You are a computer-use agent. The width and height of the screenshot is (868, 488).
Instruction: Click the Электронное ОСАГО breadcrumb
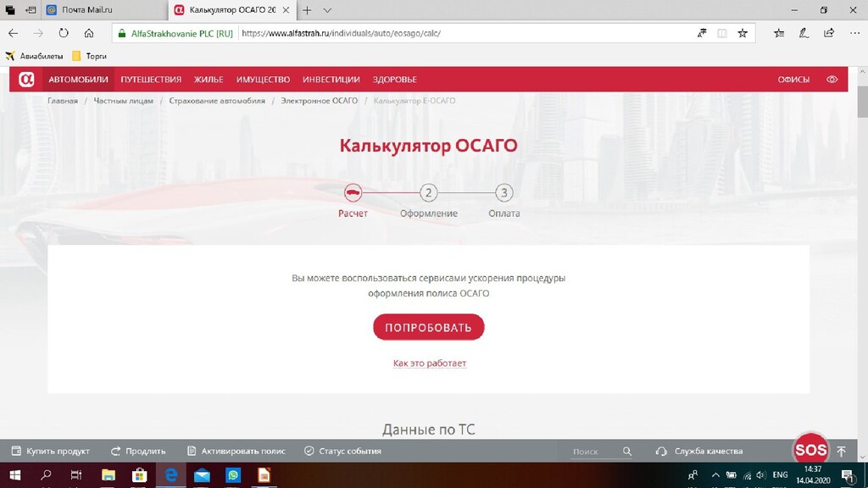pyautogui.click(x=319, y=101)
